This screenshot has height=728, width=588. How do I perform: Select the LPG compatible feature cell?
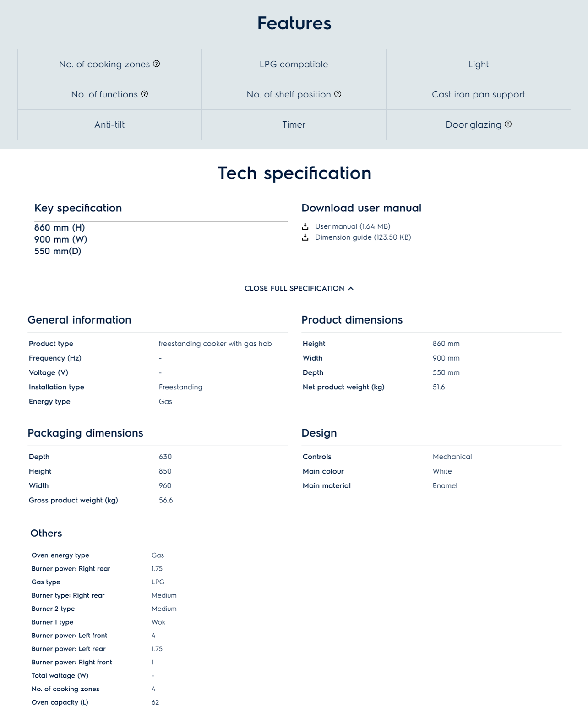pyautogui.click(x=294, y=64)
